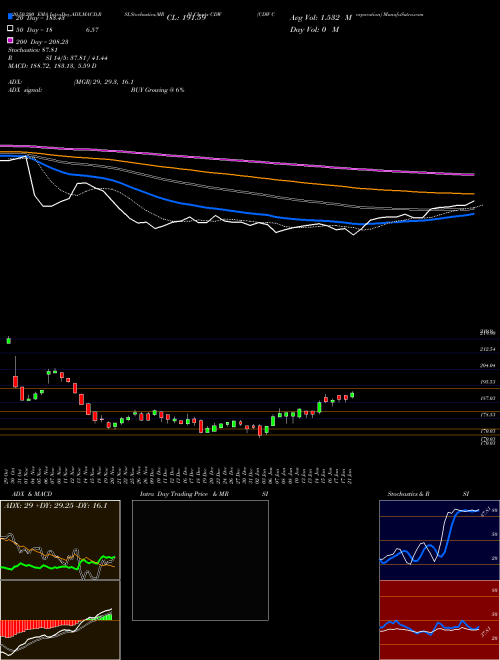Click the ADX: 29 +DY: 29.25 -DY: 16.1 header
This screenshot has width=500, height=660.
pos(56,505)
